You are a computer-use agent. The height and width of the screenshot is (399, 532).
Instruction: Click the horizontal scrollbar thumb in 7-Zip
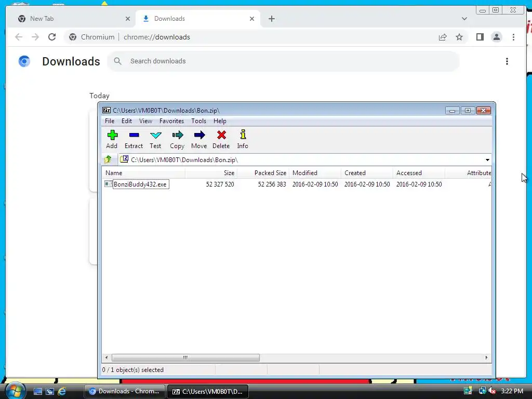tap(185, 357)
